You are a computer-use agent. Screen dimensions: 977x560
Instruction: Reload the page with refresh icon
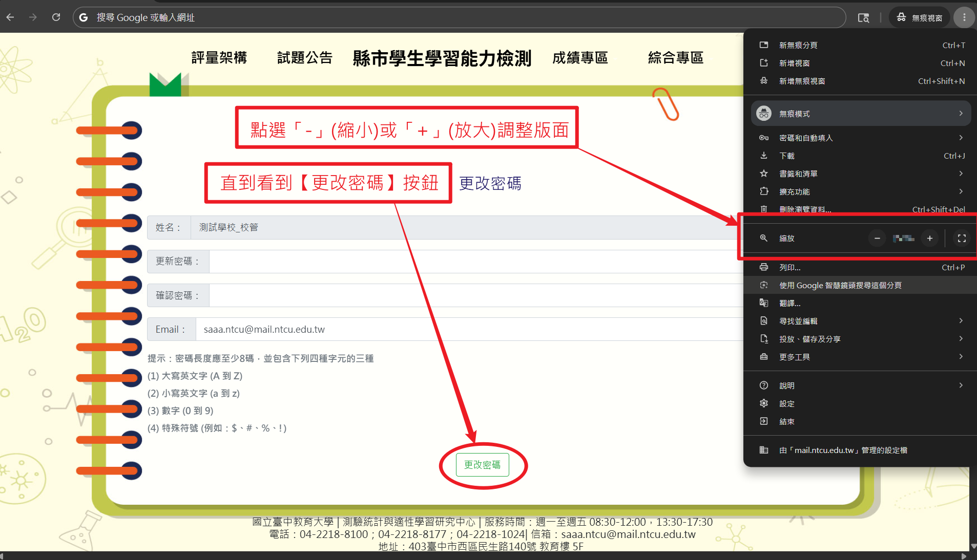(56, 17)
